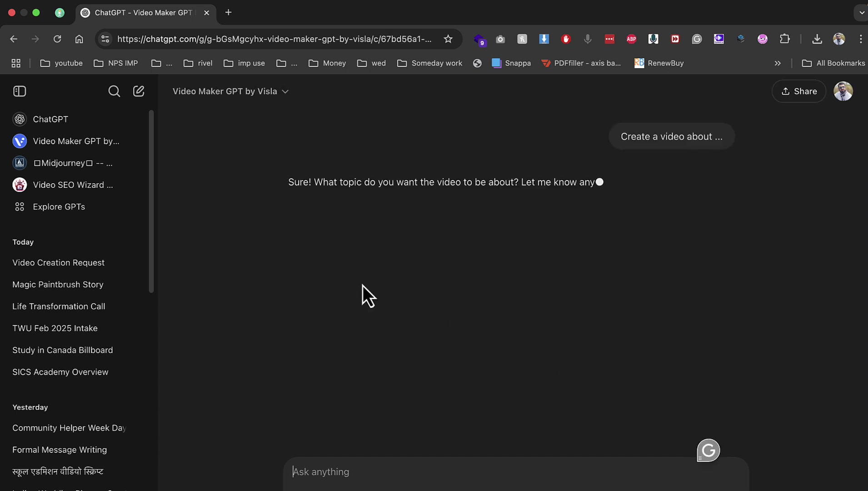Click the Grammarly icon in the input field
The width and height of the screenshot is (868, 491).
[x=708, y=450]
